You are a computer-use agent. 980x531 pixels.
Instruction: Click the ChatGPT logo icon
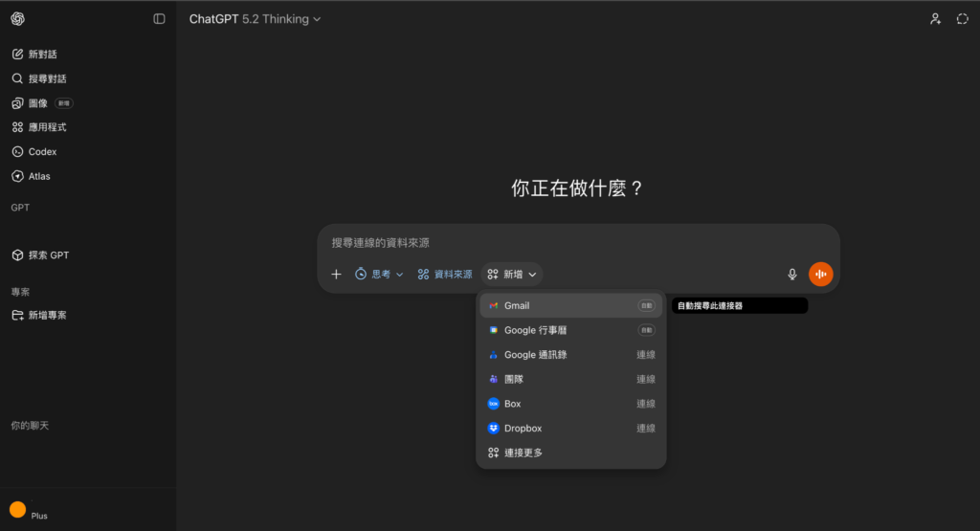(x=17, y=19)
